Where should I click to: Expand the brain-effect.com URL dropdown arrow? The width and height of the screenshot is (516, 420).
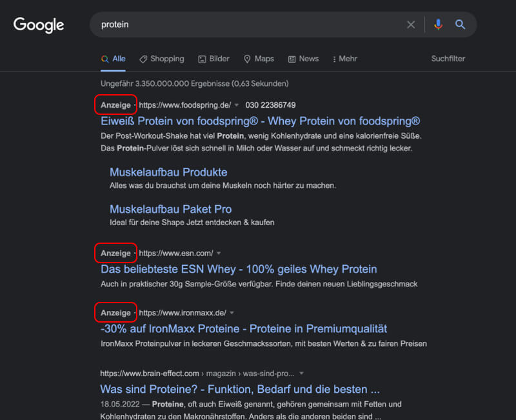click(301, 374)
